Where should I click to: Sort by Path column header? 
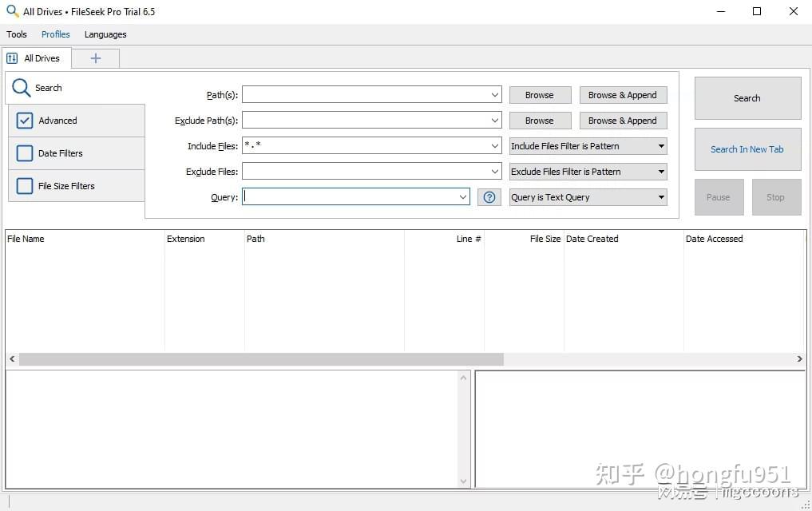[324, 239]
